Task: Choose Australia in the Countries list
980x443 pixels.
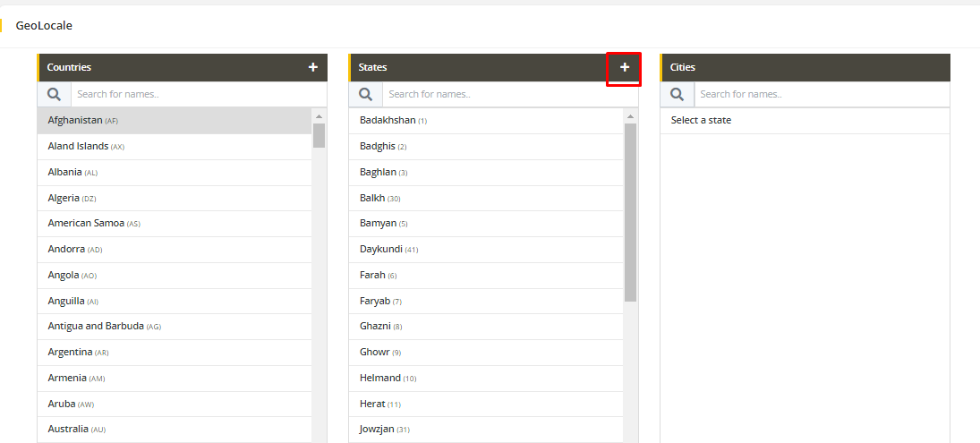Action: click(x=68, y=429)
